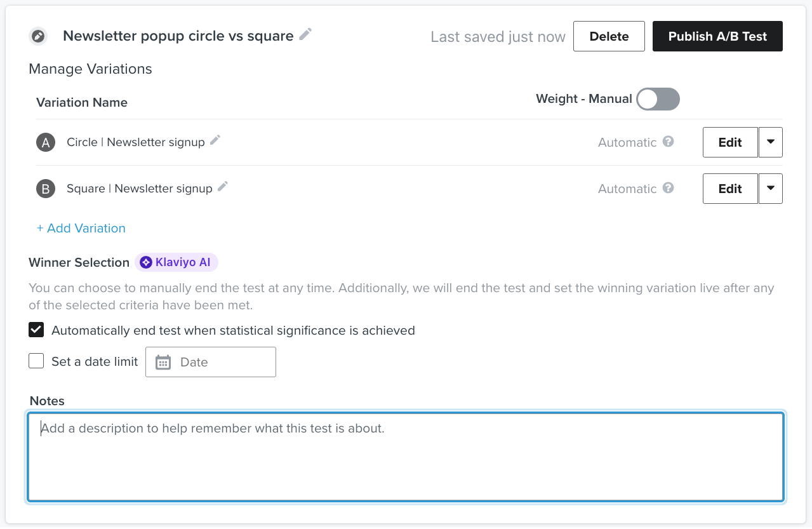This screenshot has height=529, width=812.
Task: Uncheck Automatically end test on statistical significance
Action: [36, 330]
